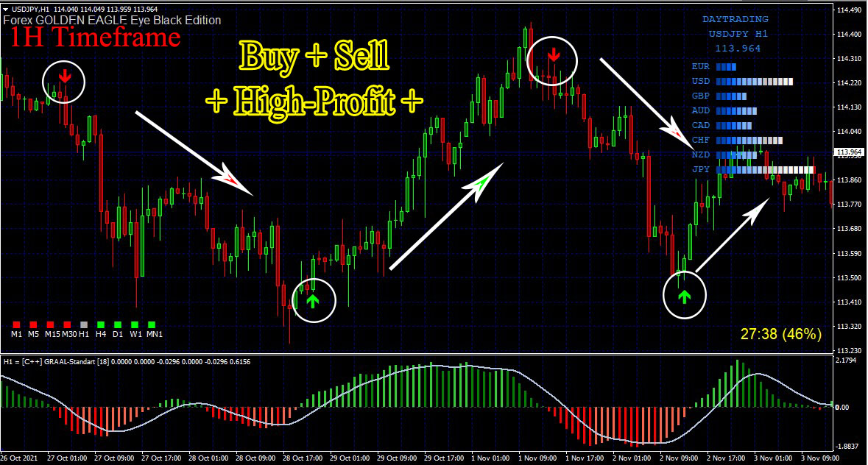Select the circled green buy arrow near 28 Oct
Screen dimensions: 868x465
pyautogui.click(x=314, y=300)
